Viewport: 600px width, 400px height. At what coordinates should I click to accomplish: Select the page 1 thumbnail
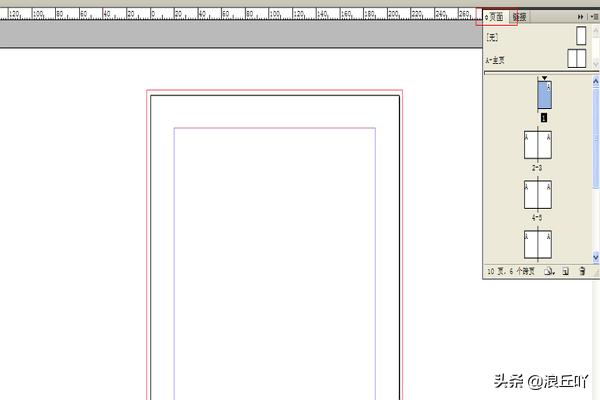point(544,96)
